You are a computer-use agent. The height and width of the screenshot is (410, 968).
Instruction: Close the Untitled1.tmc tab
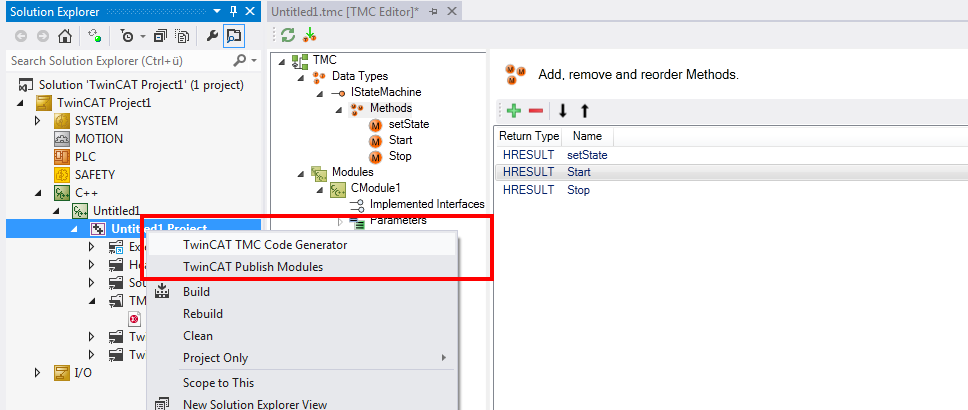pyautogui.click(x=451, y=11)
